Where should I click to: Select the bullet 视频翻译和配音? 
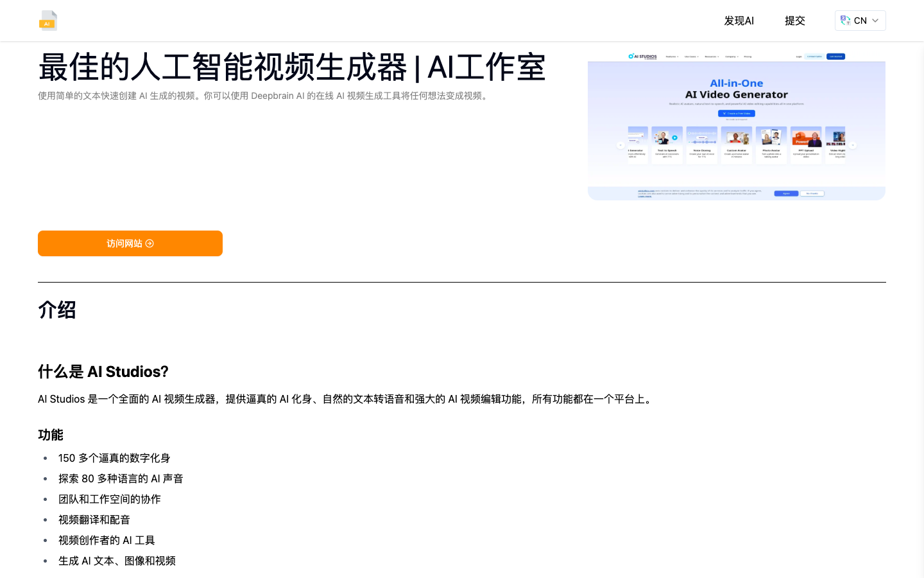[x=94, y=520]
